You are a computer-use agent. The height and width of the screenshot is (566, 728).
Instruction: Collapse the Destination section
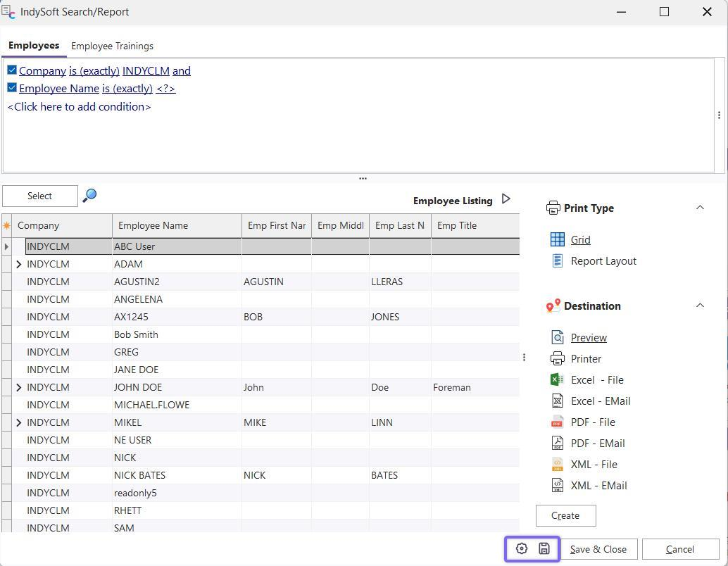700,306
